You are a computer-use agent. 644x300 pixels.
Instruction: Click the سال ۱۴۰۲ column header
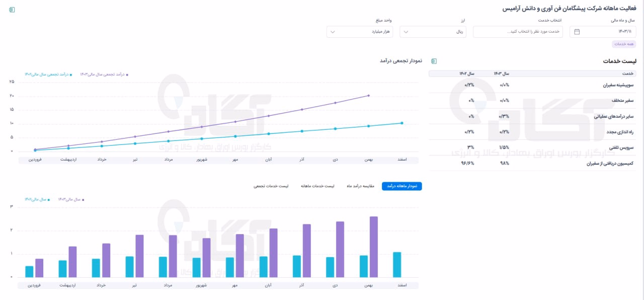(466, 73)
